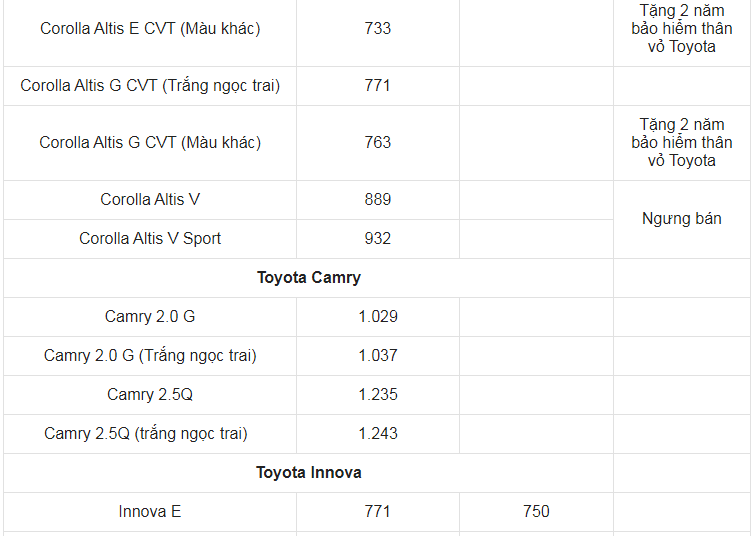This screenshot has height=536, width=754.
Task: Click the Corolla Altis E CVT (Màu khác) cell
Action: (x=150, y=28)
